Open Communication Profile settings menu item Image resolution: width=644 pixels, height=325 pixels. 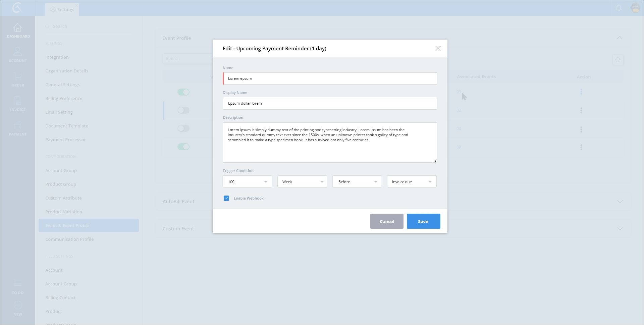pyautogui.click(x=69, y=239)
